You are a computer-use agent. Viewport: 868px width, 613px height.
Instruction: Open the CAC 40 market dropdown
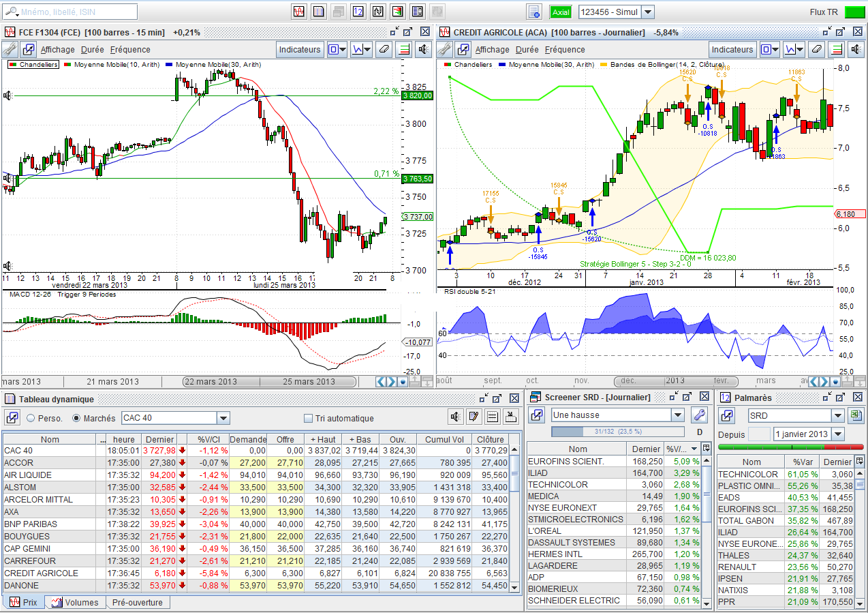tap(223, 418)
